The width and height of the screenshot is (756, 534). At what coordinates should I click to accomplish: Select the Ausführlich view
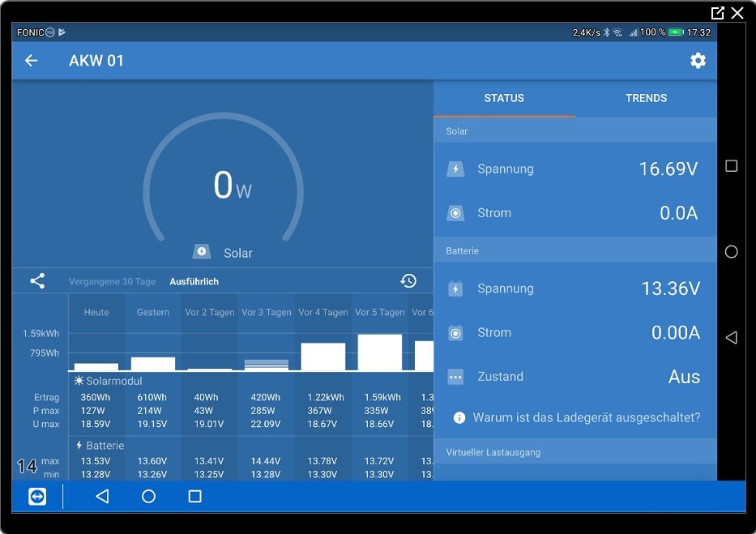coord(194,281)
